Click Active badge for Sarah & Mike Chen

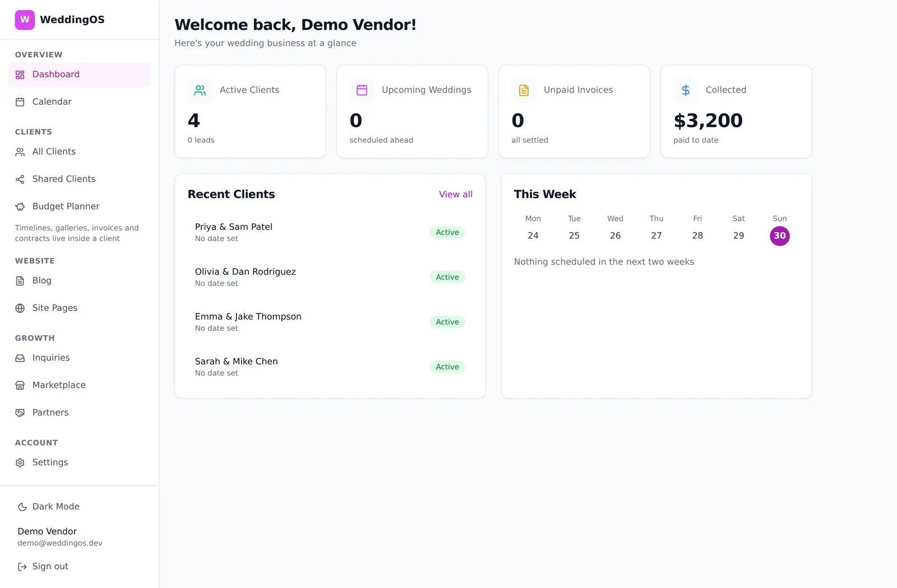coord(447,367)
